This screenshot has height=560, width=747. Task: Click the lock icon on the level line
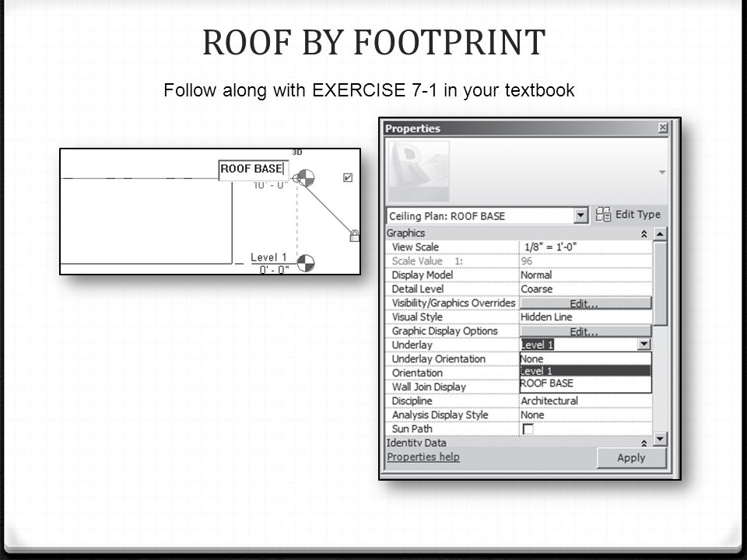coord(355,235)
